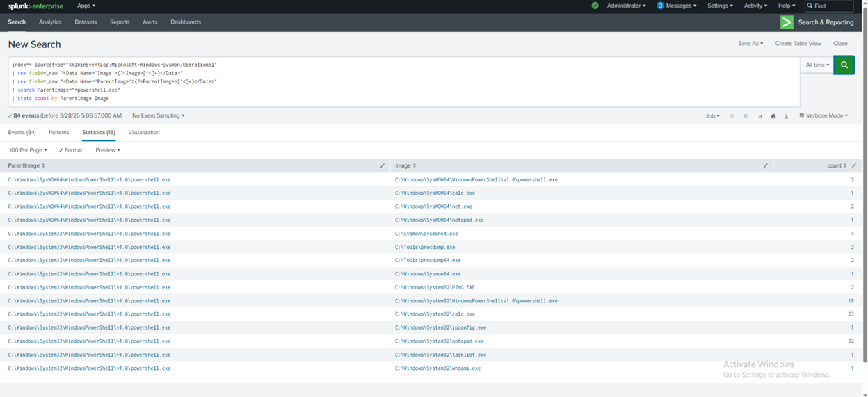Viewport: 868px width, 397px height.
Task: Click Image value C:\Windows\System32\notepad.exe
Action: 439,341
